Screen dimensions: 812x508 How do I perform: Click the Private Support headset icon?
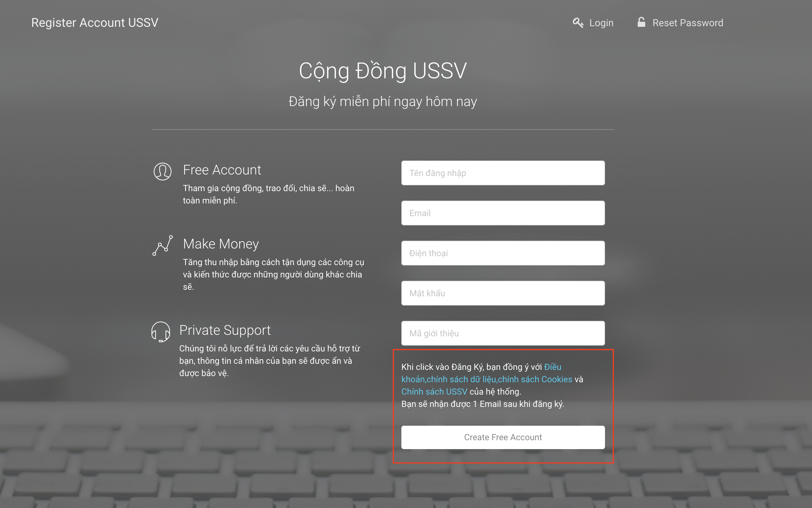(x=161, y=332)
